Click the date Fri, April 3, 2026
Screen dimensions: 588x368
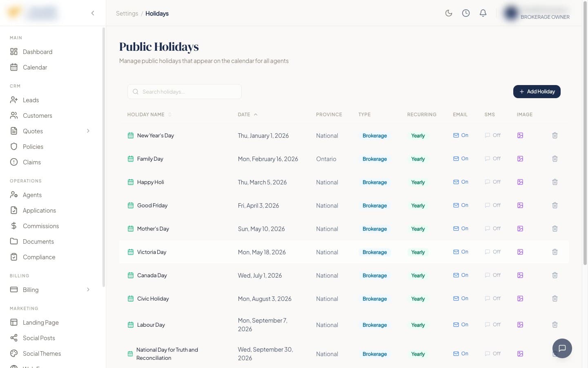(x=258, y=206)
